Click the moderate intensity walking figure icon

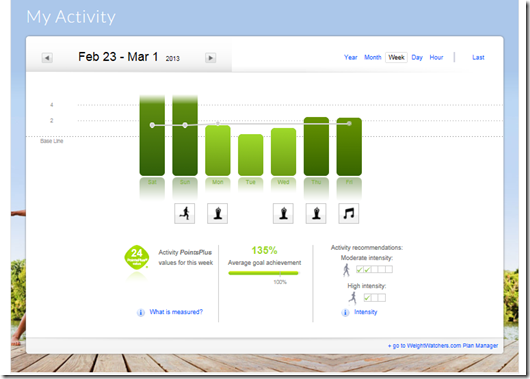[x=346, y=270]
